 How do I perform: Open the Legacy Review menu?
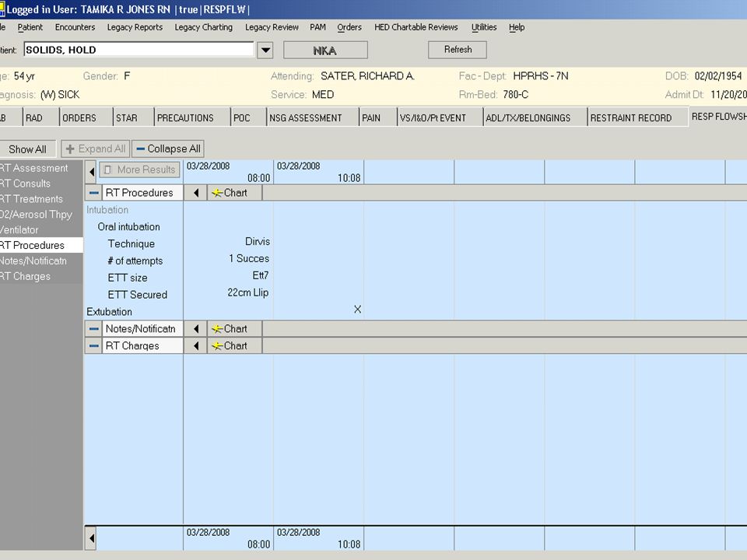[x=272, y=27]
